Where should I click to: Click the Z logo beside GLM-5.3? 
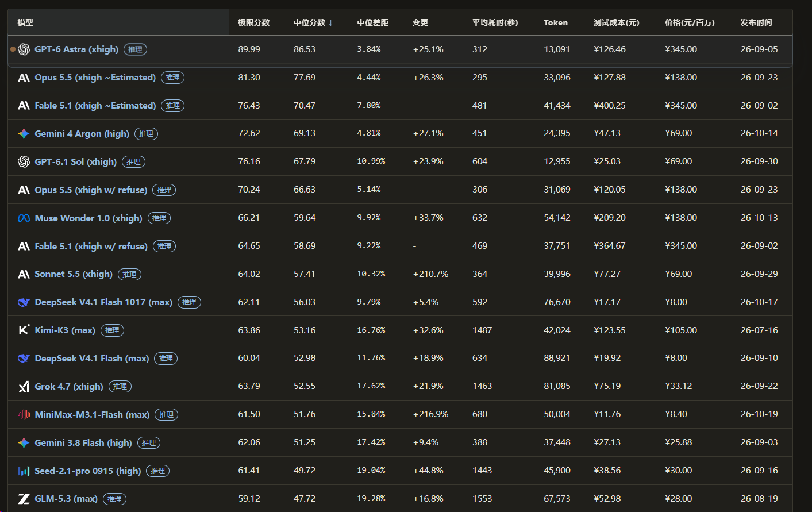pyautogui.click(x=24, y=499)
